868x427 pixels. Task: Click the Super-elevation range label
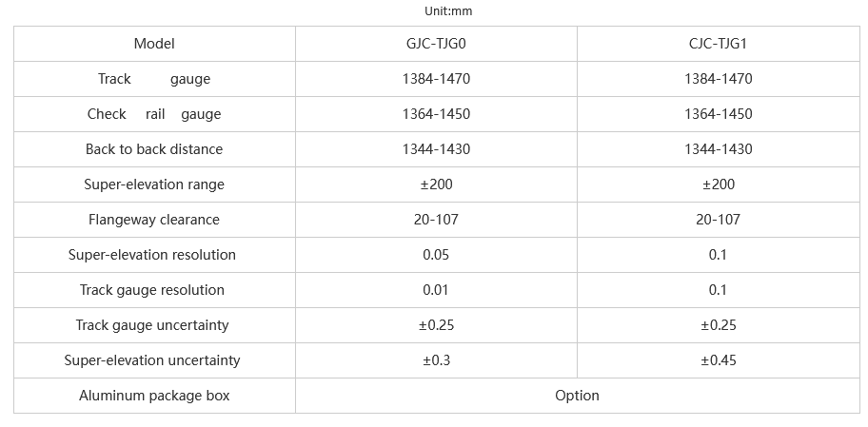tap(154, 184)
